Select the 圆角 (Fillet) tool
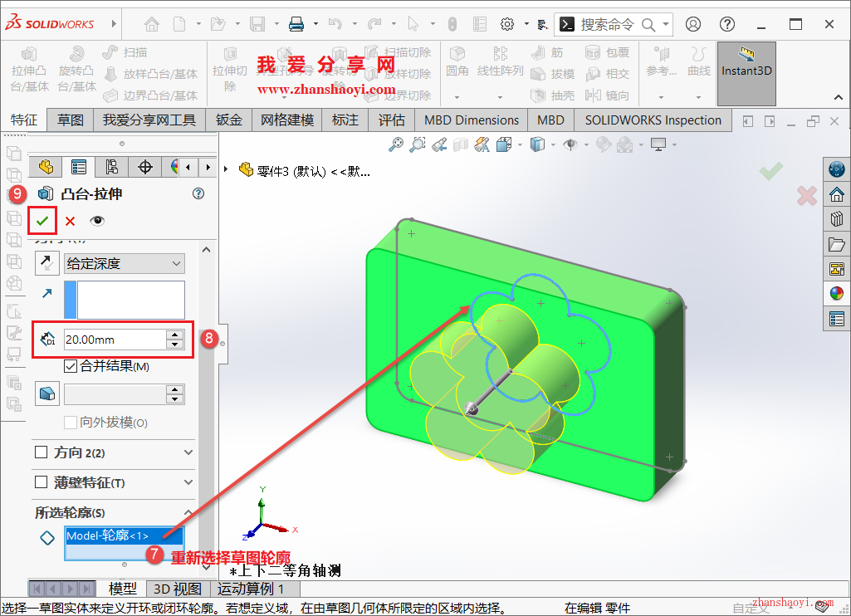Viewport: 851px width, 616px height. click(457, 60)
